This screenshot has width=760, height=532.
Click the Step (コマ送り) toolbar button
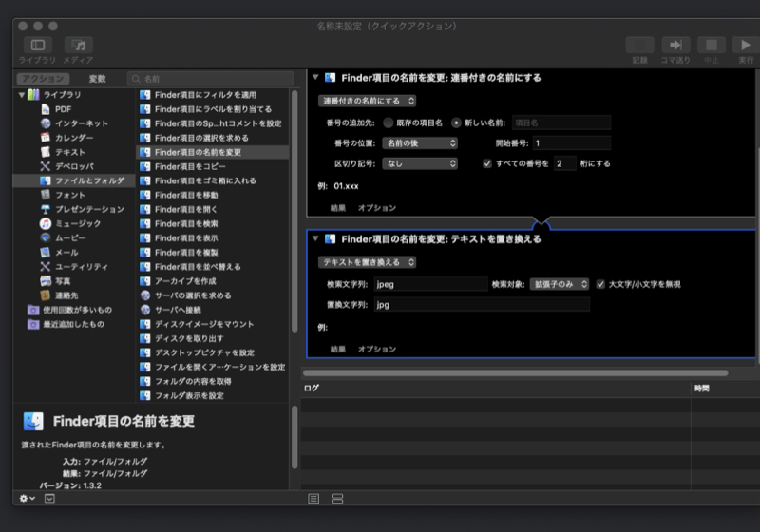click(675, 45)
